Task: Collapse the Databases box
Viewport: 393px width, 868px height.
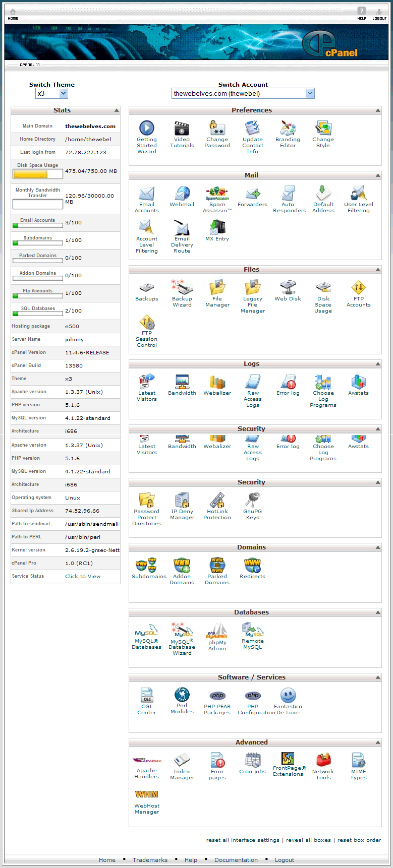Action: [x=378, y=612]
